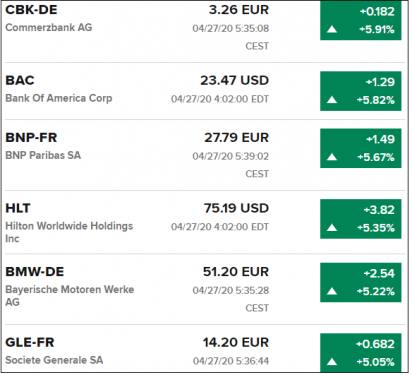412x375 pixels.
Task: Select the BMW-DE ticker symbol
Action: point(35,272)
